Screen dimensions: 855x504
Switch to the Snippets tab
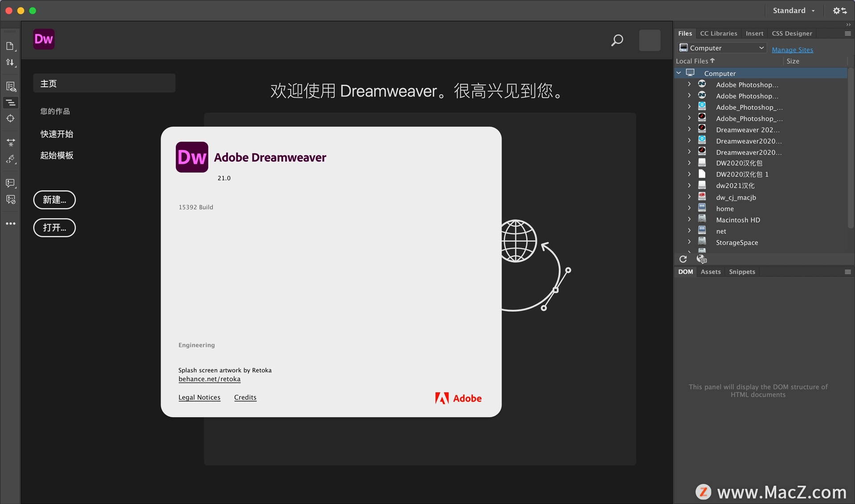(x=741, y=272)
